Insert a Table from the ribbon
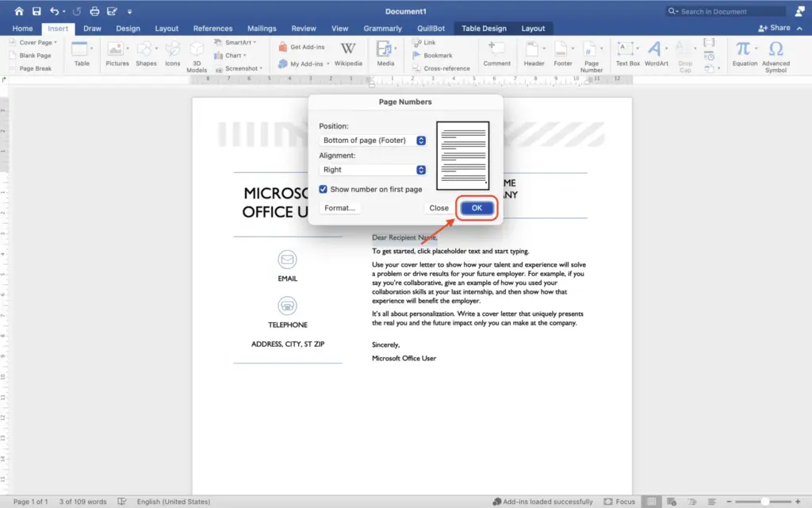This screenshot has height=508, width=812. tap(82, 53)
